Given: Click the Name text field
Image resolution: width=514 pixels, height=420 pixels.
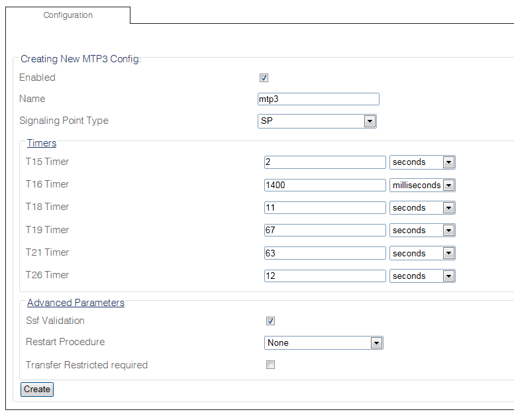Looking at the screenshot, I should 318,99.
